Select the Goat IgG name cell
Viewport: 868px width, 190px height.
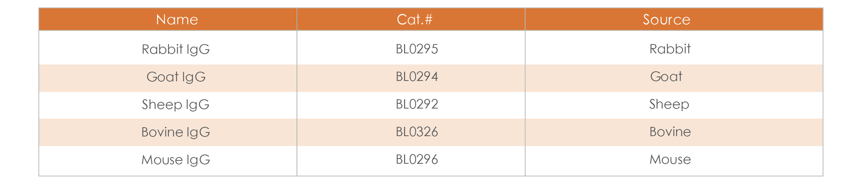[x=168, y=78]
